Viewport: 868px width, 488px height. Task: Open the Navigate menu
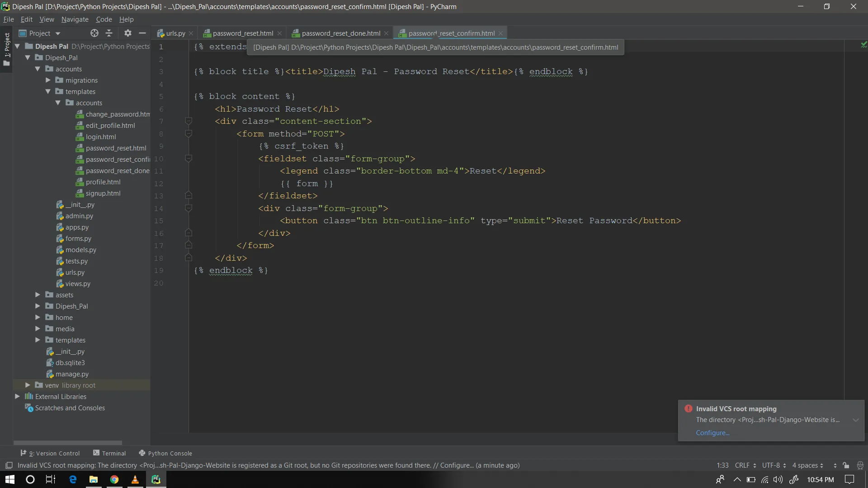(x=75, y=19)
